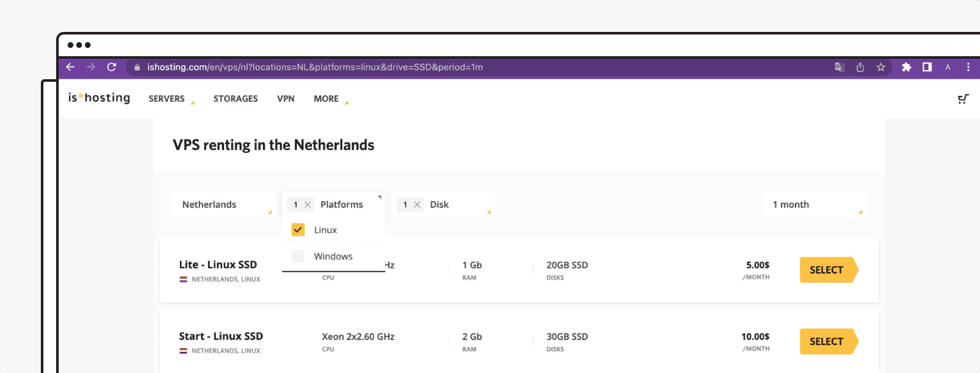Click the back navigation arrow
Viewport: 980px width, 373px height.
[70, 67]
